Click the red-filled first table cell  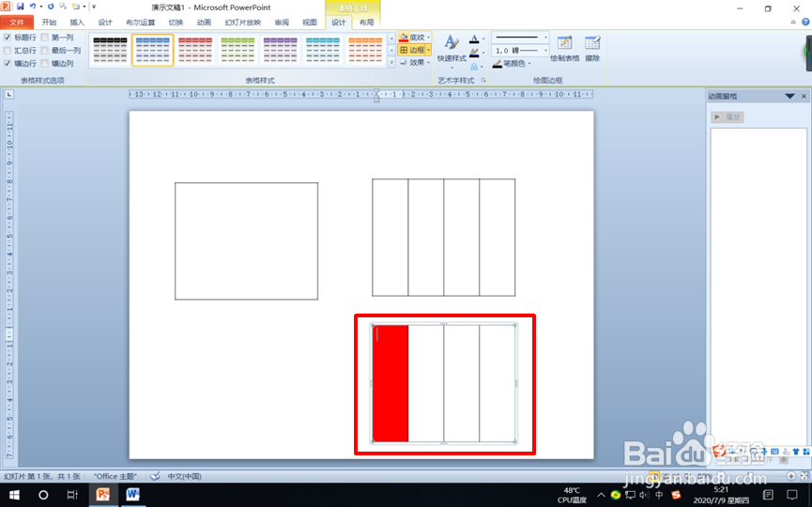coord(391,383)
